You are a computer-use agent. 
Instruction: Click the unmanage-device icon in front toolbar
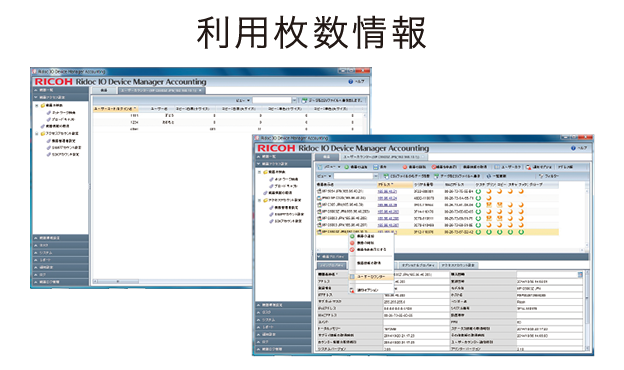(434, 167)
